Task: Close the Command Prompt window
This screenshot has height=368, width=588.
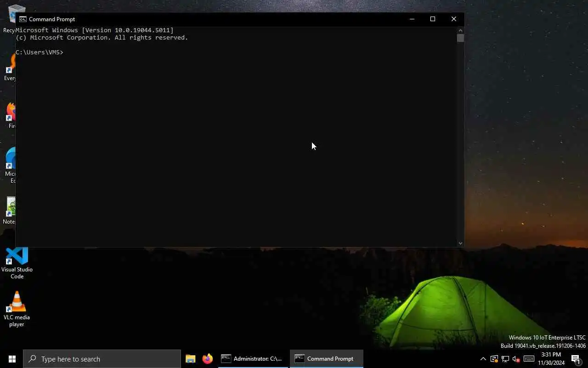Action: click(454, 19)
